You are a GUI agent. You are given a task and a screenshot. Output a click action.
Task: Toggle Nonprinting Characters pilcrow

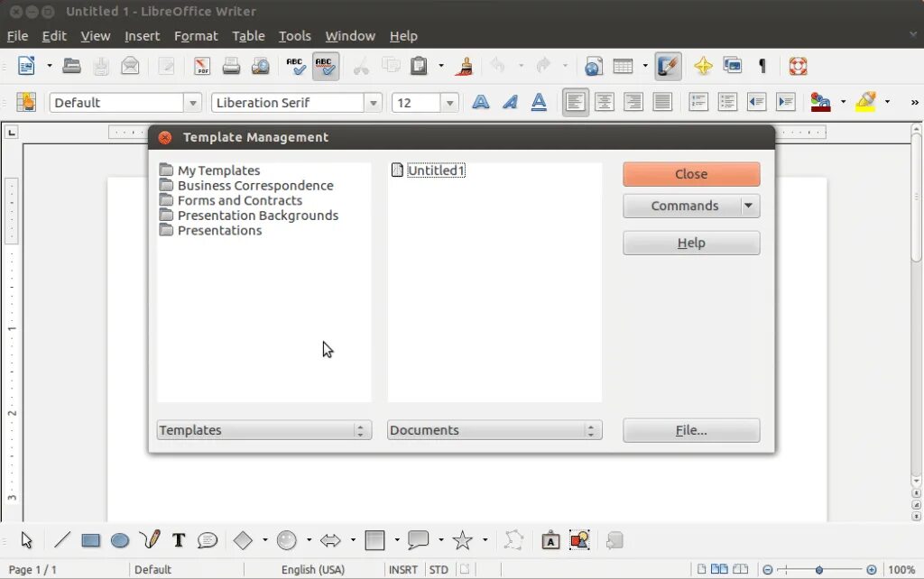tap(762, 66)
